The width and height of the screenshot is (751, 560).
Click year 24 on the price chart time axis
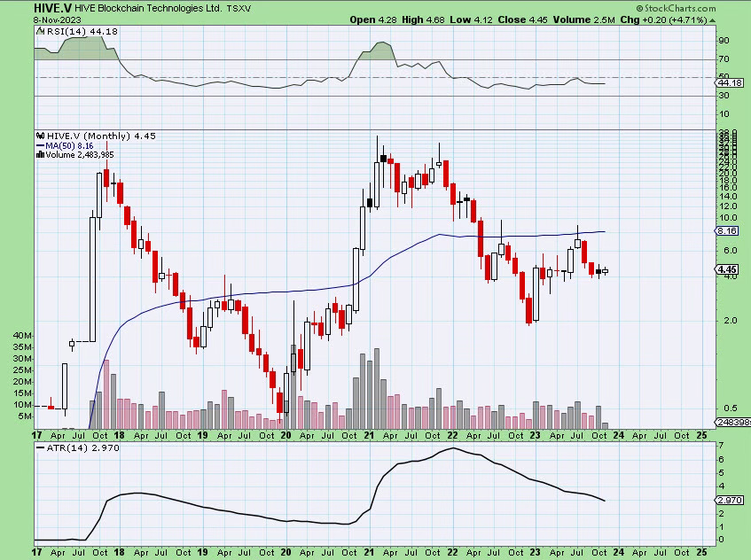click(618, 436)
